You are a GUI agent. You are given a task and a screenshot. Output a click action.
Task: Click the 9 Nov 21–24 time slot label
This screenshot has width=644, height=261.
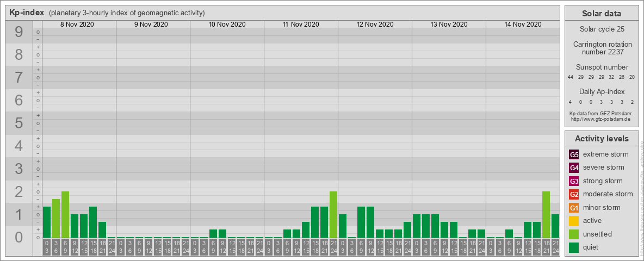tap(185, 247)
